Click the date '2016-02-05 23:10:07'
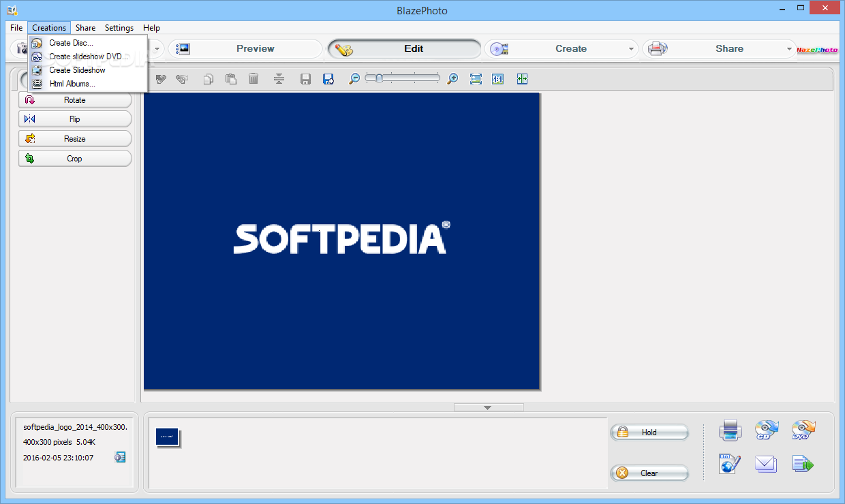 58,458
